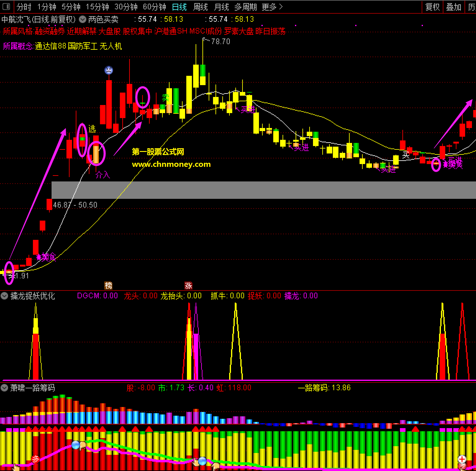Click the blue sad-face info marker
The height and width of the screenshot is (471, 476).
coord(108,70)
